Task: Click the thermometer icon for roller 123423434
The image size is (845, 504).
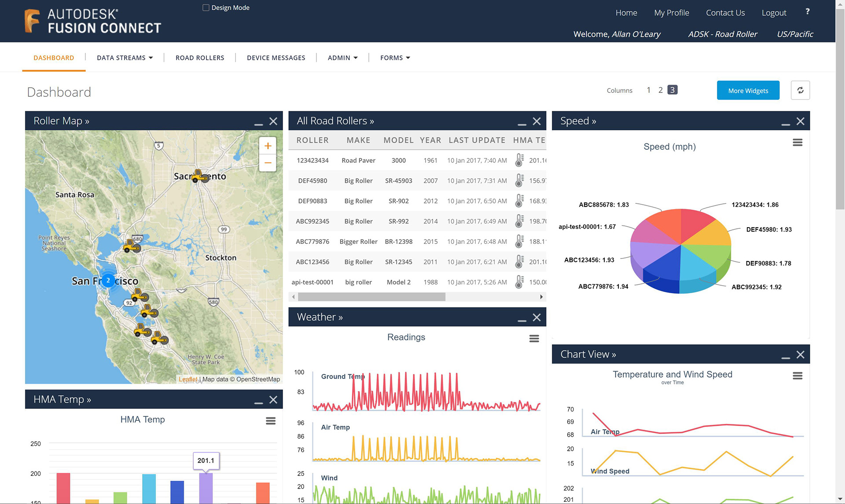Action: coord(519,160)
